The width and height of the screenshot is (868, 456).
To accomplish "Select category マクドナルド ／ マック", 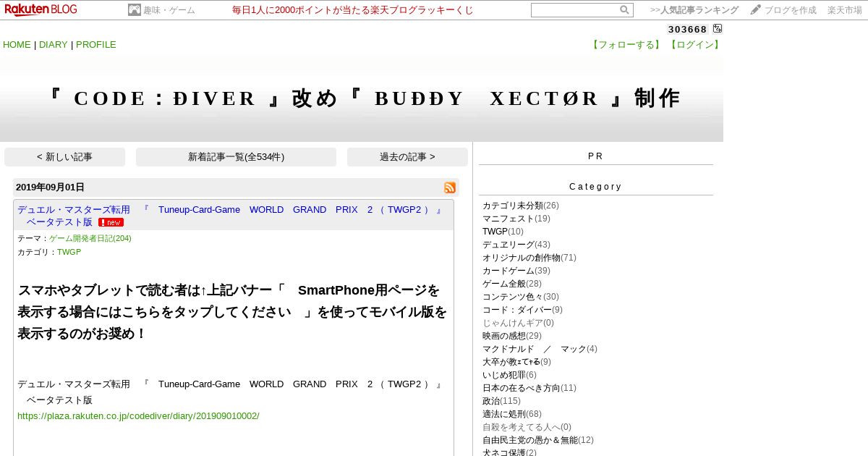I will point(535,349).
